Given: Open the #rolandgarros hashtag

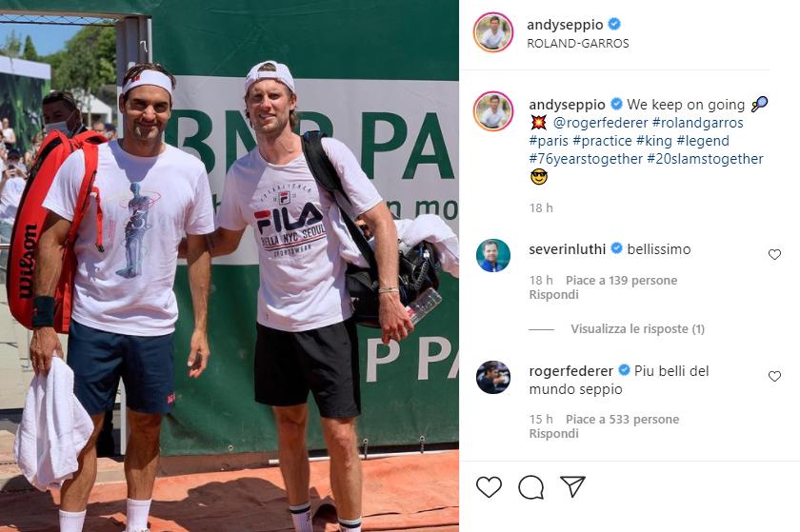Looking at the screenshot, I should tap(697, 123).
